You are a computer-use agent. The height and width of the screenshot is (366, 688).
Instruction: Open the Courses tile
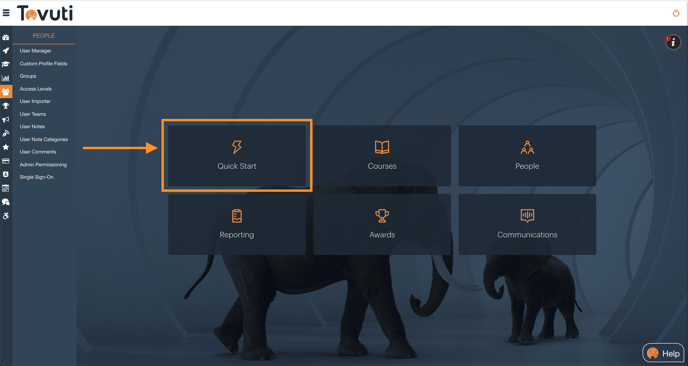click(x=382, y=156)
